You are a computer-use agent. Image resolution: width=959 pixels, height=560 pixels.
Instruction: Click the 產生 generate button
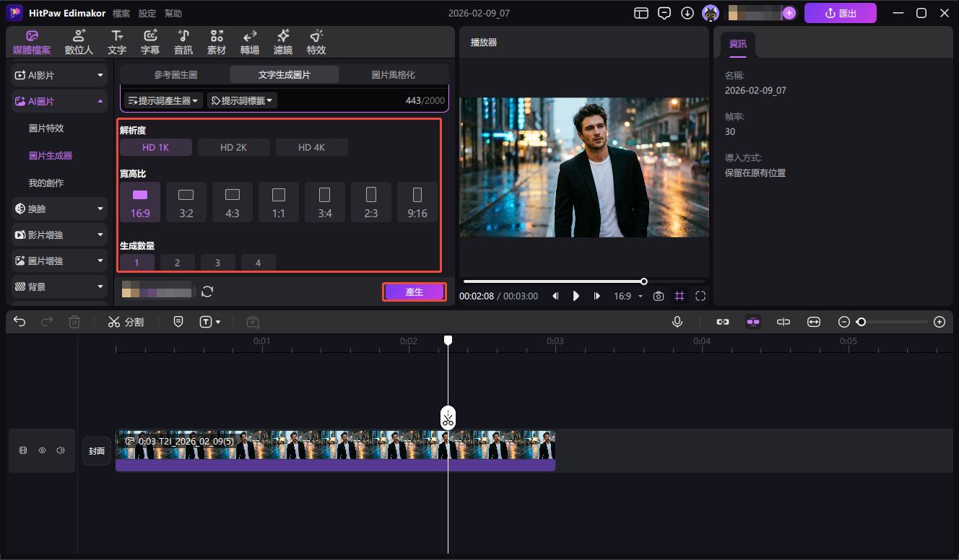point(414,292)
